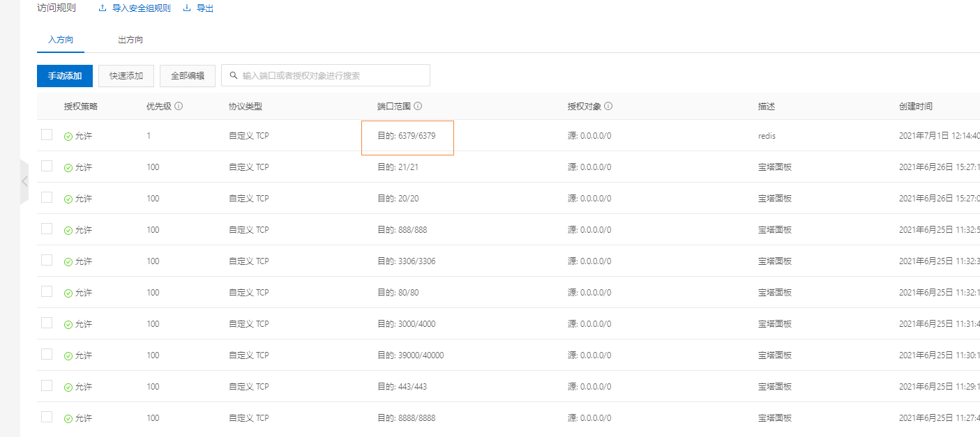Viewport: 980px width, 437px height.
Task: Click priority value 1 in redis row
Action: point(149,136)
